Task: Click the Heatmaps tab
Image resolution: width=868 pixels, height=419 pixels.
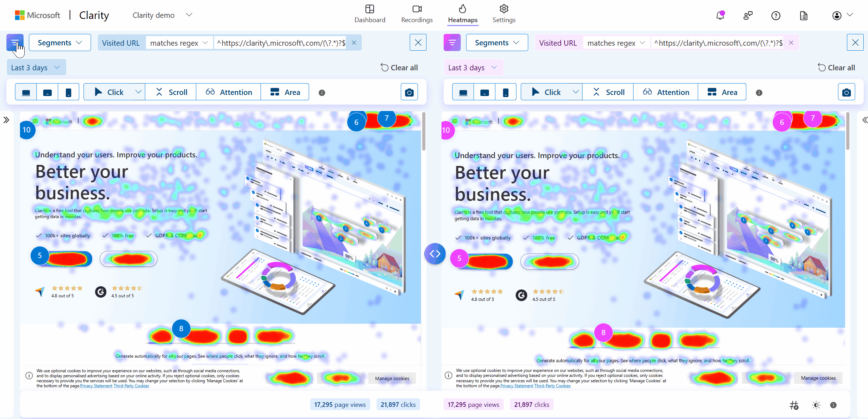Action: click(x=463, y=15)
